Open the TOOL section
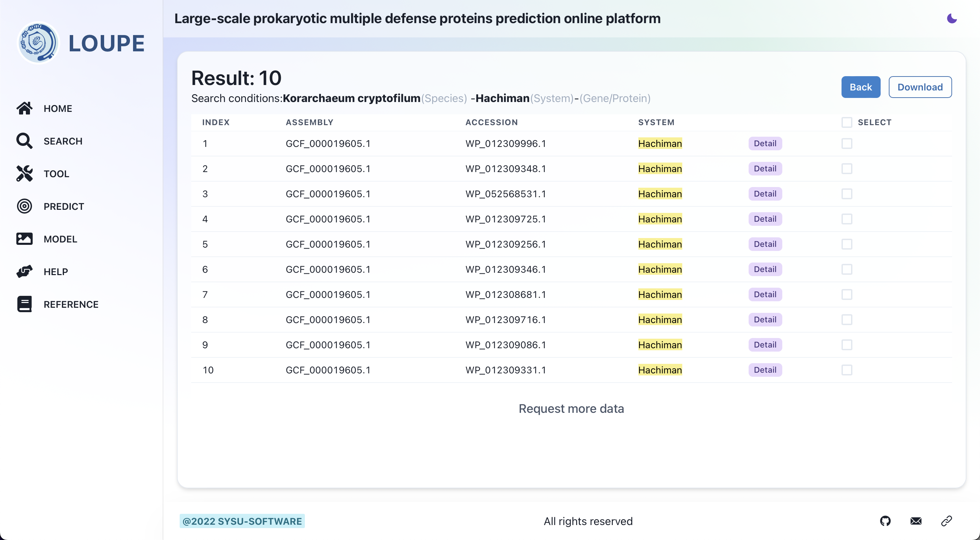Image resolution: width=980 pixels, height=540 pixels. click(x=56, y=174)
